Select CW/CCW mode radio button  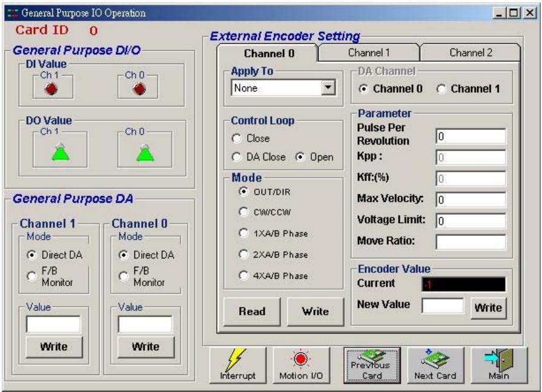pyautogui.click(x=243, y=212)
